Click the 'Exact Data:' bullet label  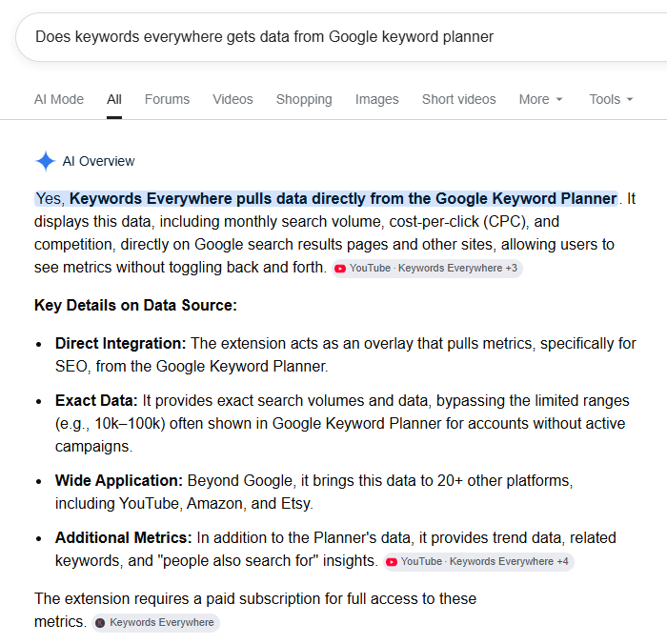click(x=96, y=401)
